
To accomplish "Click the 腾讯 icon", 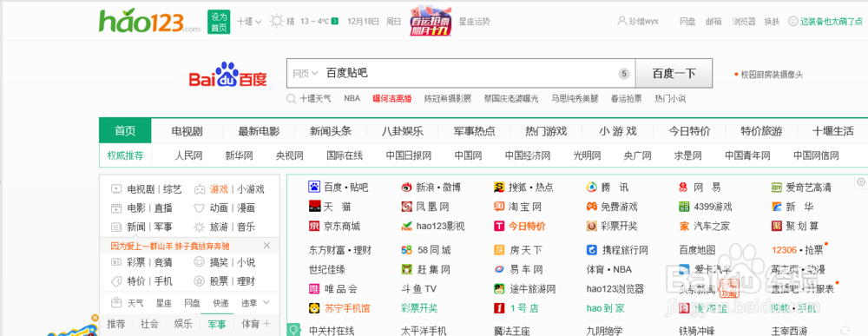I will (x=592, y=187).
